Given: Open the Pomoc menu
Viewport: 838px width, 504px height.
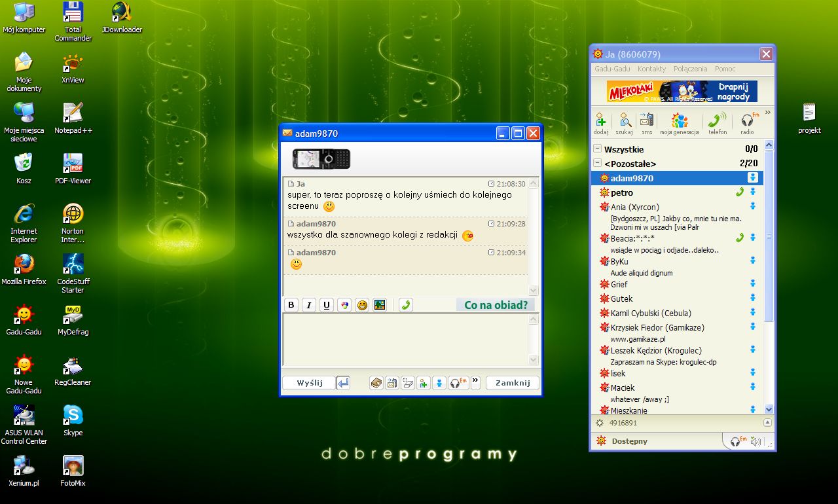Looking at the screenshot, I should (725, 69).
